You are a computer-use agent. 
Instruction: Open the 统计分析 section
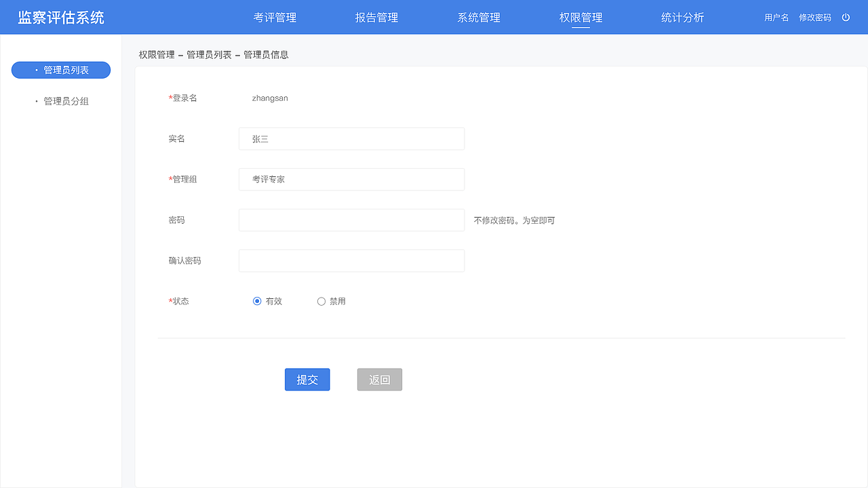(x=682, y=17)
